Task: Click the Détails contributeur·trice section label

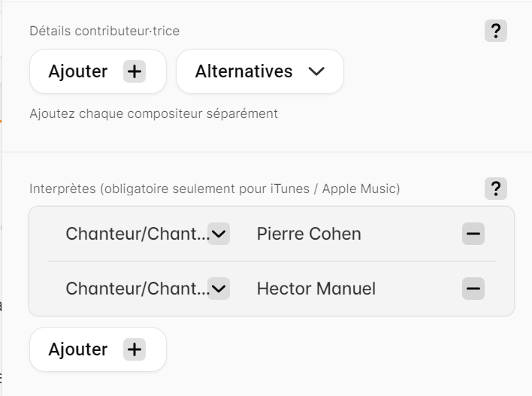Action: pos(104,31)
